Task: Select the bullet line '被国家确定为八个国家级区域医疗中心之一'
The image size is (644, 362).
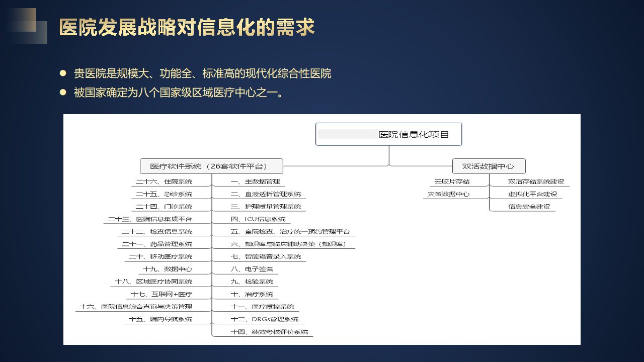Action: (180, 93)
